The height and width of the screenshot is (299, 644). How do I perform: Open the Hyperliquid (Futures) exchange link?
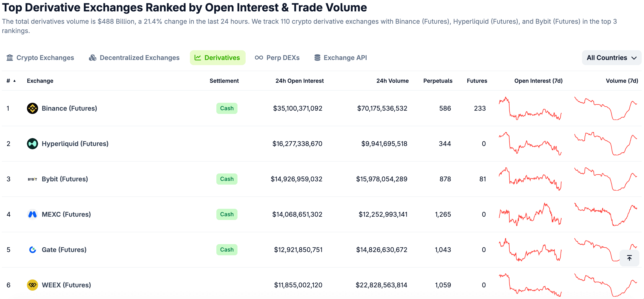pos(75,143)
